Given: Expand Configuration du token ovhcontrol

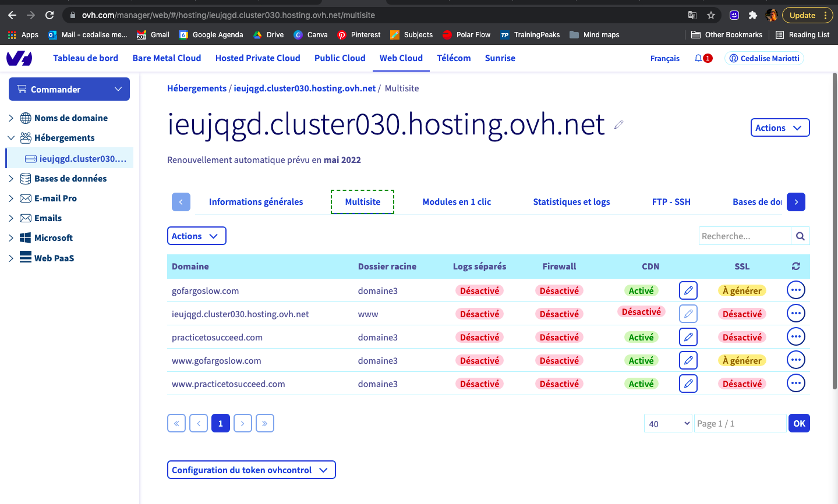Looking at the screenshot, I should click(x=251, y=470).
